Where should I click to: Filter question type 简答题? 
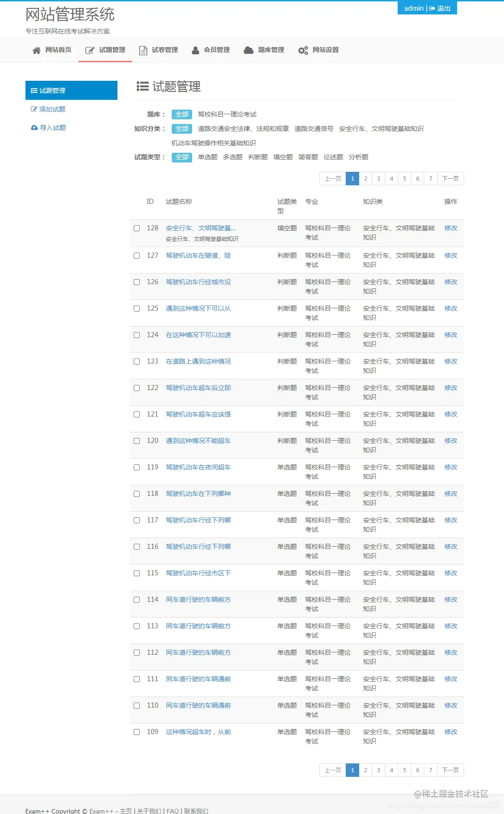tap(308, 157)
